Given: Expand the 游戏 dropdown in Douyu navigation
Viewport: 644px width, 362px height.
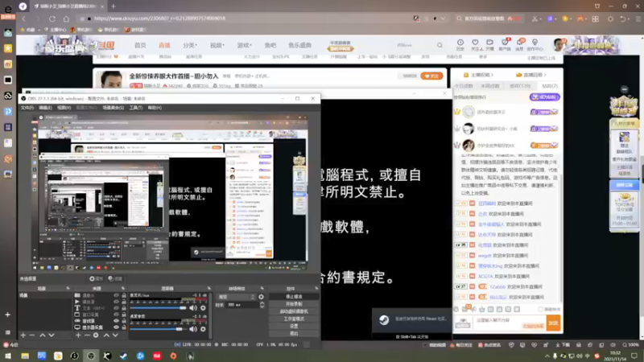Looking at the screenshot, I should [244, 45].
